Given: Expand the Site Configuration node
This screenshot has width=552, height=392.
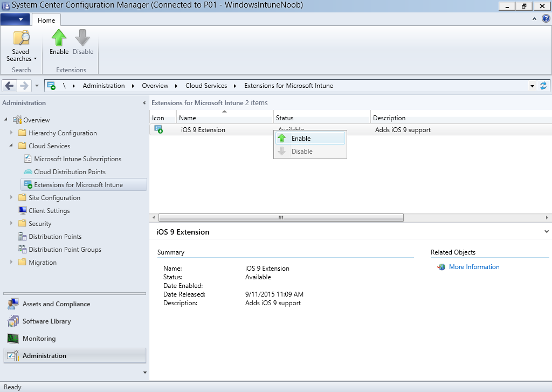Looking at the screenshot, I should tap(11, 197).
